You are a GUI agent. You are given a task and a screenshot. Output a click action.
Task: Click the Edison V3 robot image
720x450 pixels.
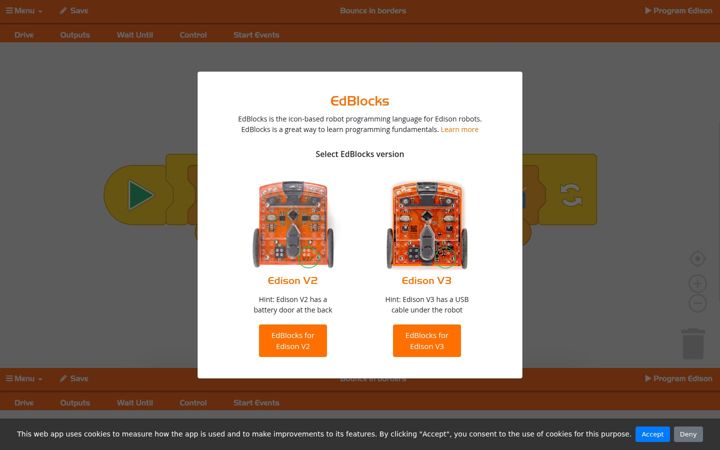427,225
